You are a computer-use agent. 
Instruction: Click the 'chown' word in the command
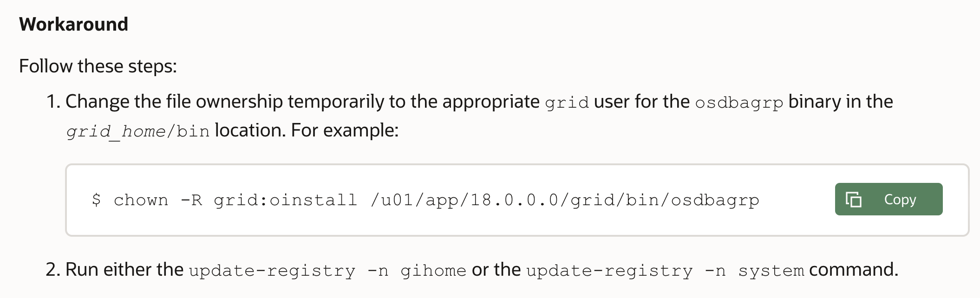[141, 200]
